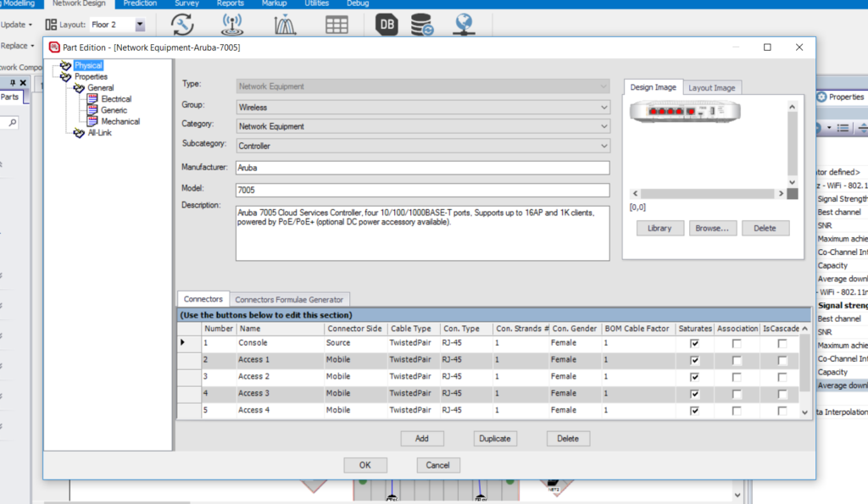Open the Layout Floor 2 dropdown
The height and width of the screenshot is (504, 868).
click(x=140, y=25)
